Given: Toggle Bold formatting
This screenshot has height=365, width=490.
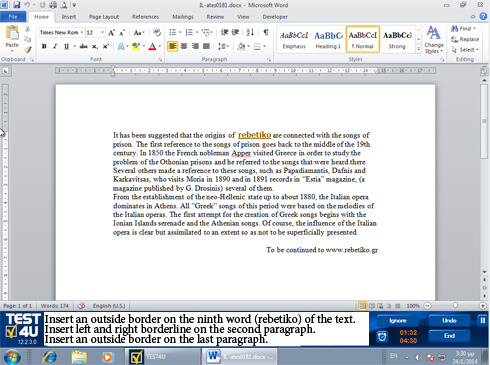Looking at the screenshot, I should pos(44,46).
